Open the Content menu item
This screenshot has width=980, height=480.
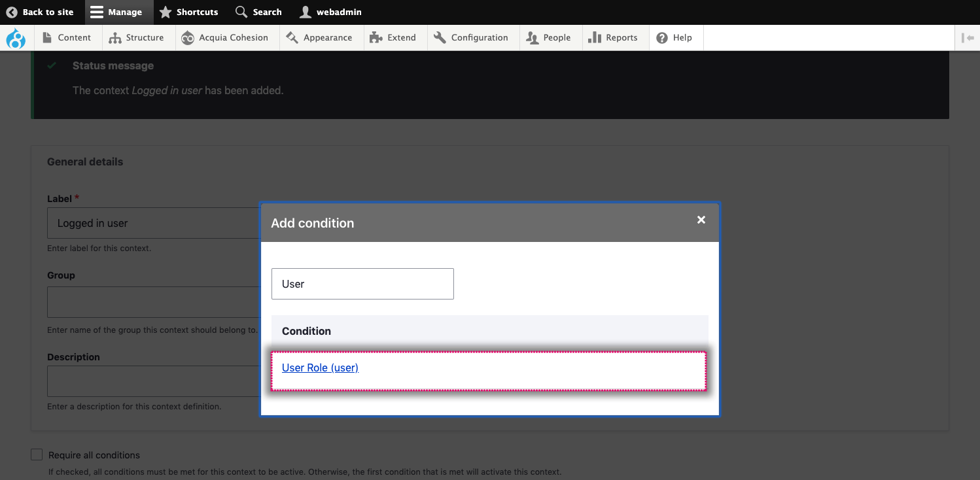pos(66,38)
